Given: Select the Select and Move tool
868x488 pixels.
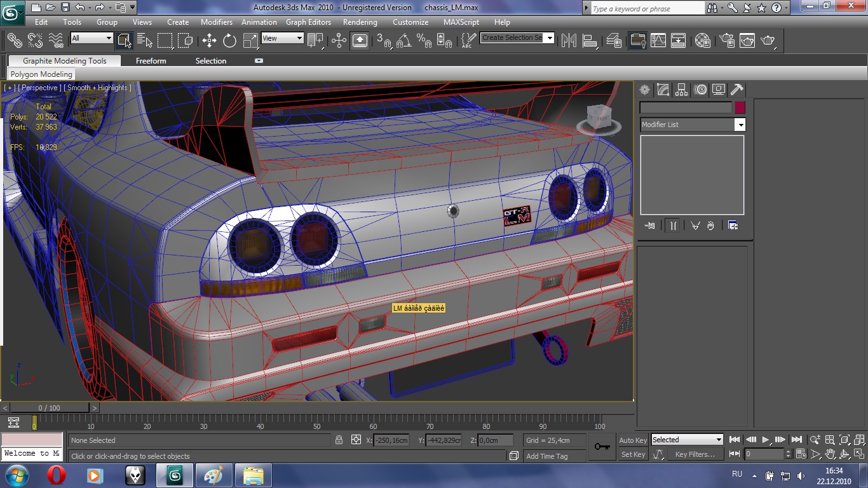Looking at the screenshot, I should tap(209, 41).
